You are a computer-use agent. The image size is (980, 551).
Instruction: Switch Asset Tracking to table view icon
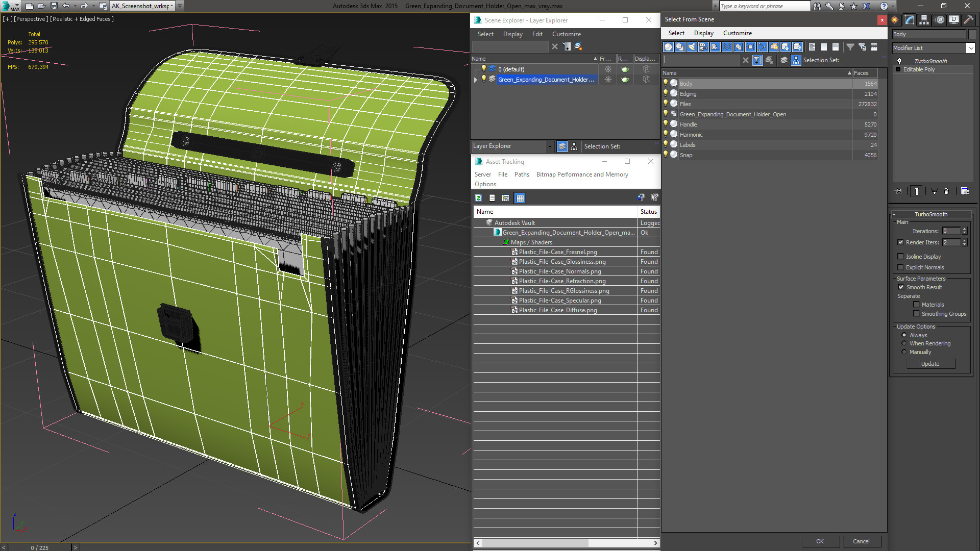click(x=520, y=198)
